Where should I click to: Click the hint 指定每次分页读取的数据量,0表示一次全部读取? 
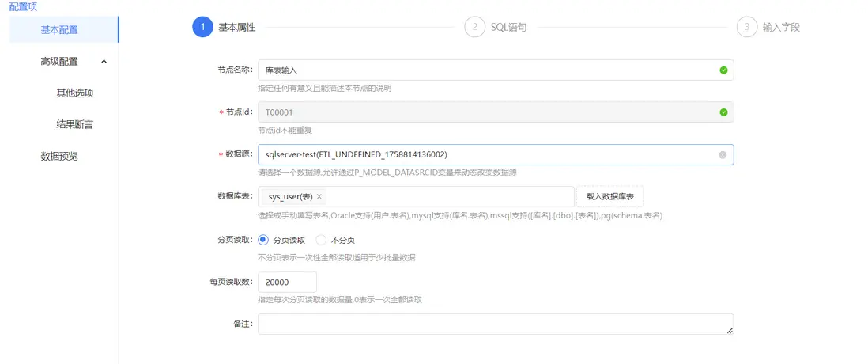tap(340, 300)
